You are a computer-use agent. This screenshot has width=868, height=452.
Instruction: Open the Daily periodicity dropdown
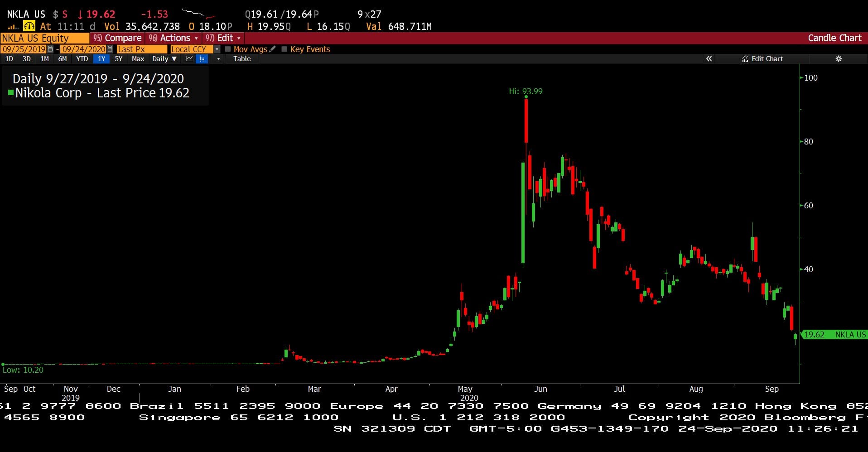click(x=164, y=59)
